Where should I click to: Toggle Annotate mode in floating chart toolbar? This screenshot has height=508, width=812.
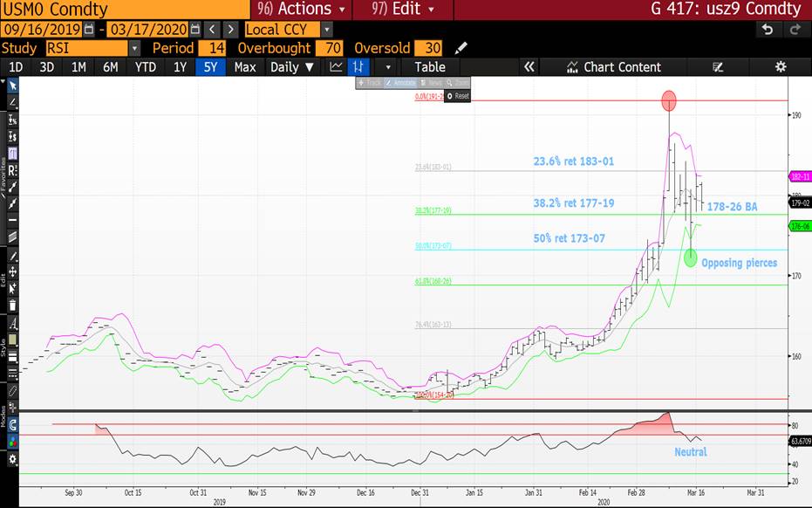coord(400,83)
